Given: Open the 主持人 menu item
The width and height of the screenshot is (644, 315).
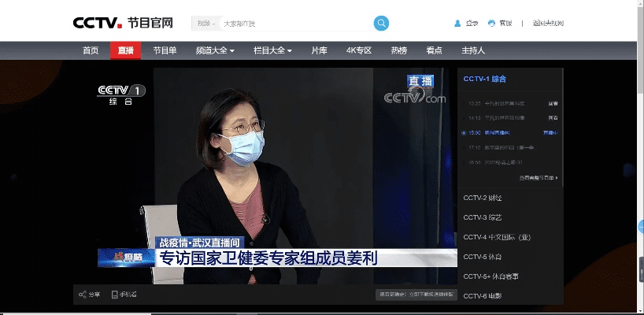Looking at the screenshot, I should (x=473, y=50).
